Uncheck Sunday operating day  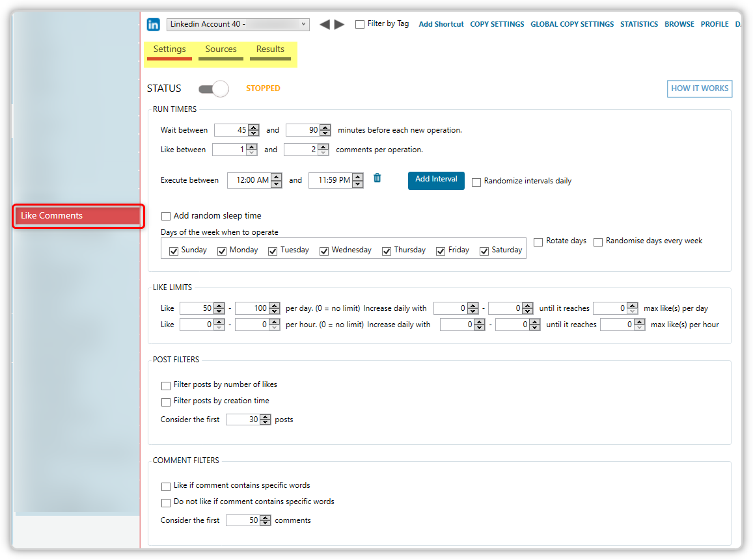(174, 251)
